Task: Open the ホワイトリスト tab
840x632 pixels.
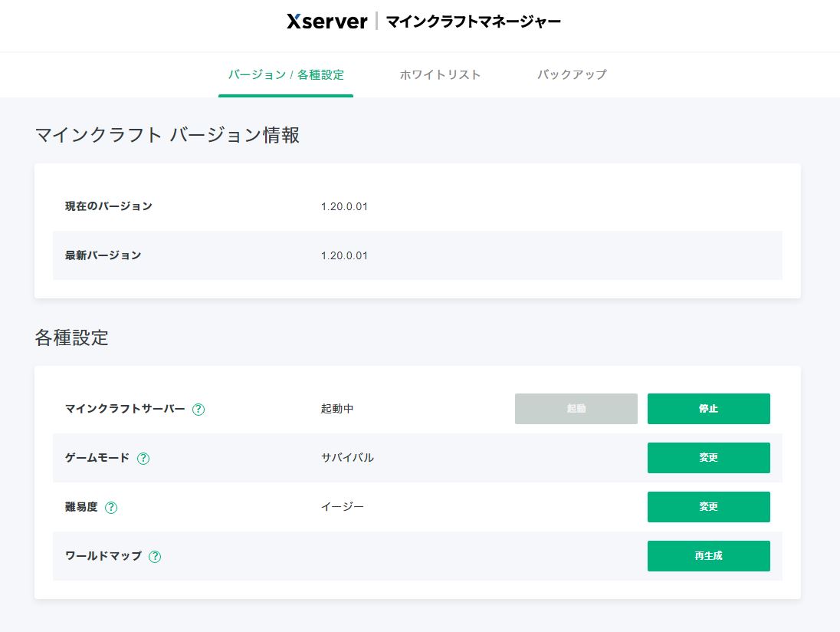Action: tap(440, 75)
